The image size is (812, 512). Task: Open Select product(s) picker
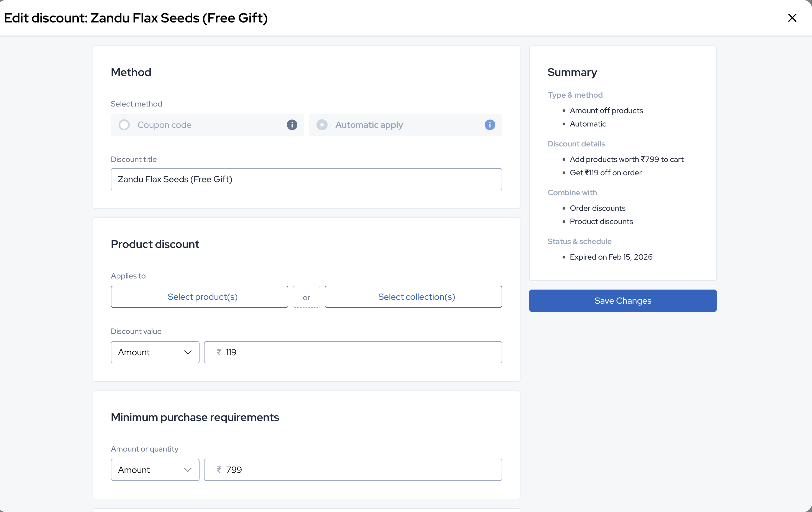[199, 297]
